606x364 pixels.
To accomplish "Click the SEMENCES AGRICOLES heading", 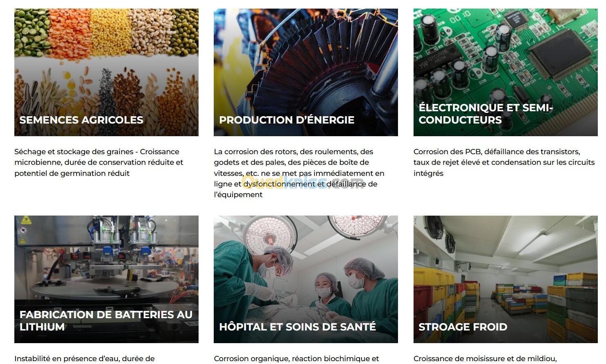I will tap(81, 120).
